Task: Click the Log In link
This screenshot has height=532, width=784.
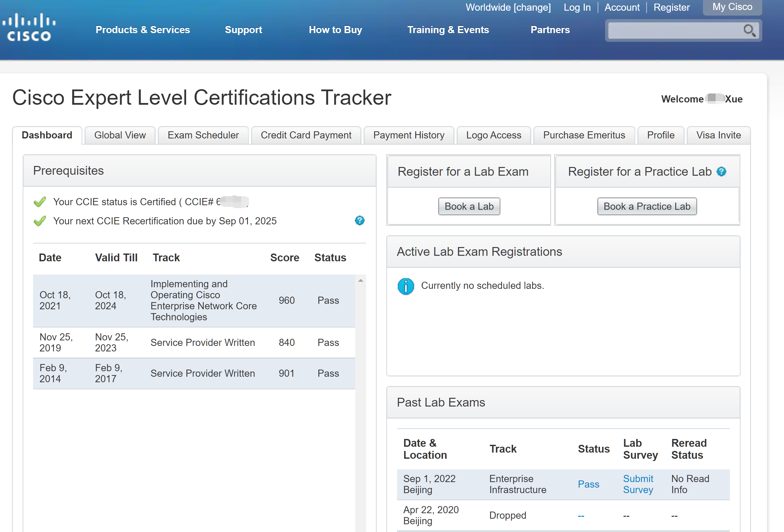Action: tap(577, 7)
